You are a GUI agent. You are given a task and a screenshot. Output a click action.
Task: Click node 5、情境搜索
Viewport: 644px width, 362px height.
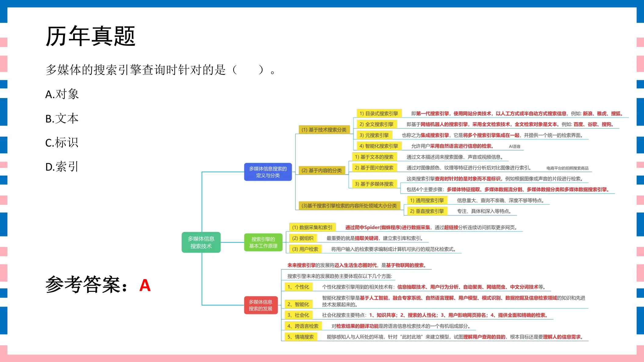pos(301,337)
